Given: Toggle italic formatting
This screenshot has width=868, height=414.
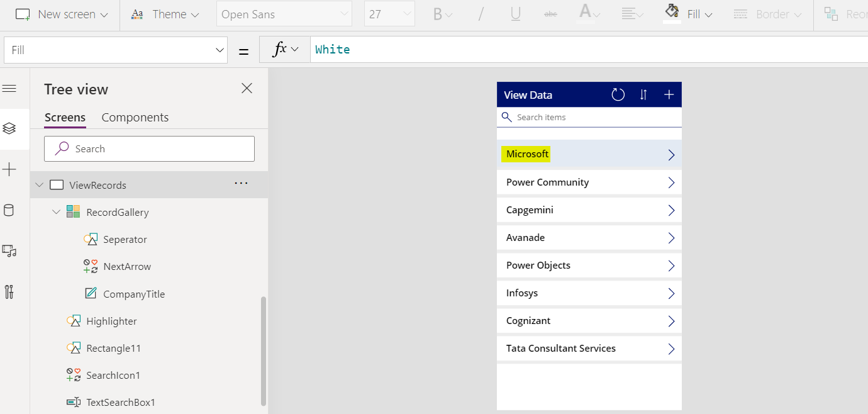Looking at the screenshot, I should click(481, 14).
